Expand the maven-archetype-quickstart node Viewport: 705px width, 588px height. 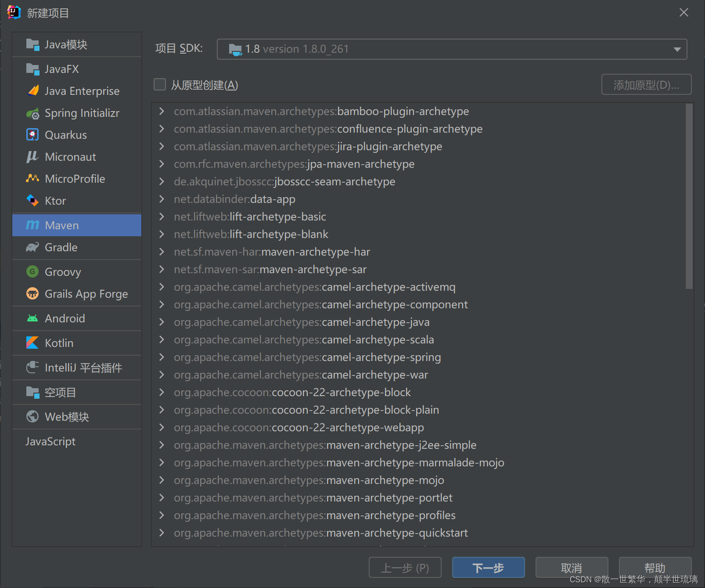click(162, 533)
